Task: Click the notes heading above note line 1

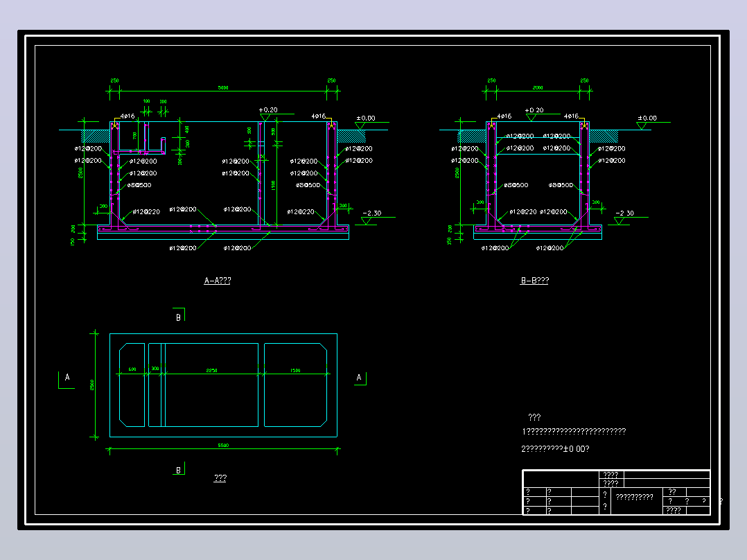Action: coord(534,417)
